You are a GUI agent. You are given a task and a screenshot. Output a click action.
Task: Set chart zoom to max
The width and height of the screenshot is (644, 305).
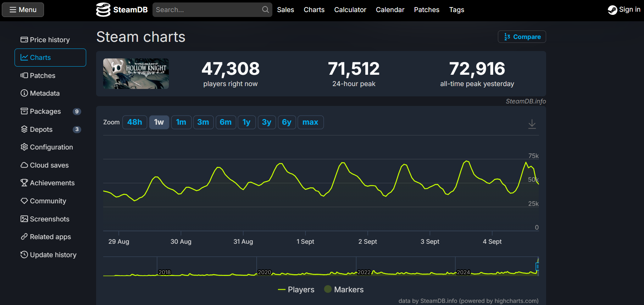coord(310,122)
